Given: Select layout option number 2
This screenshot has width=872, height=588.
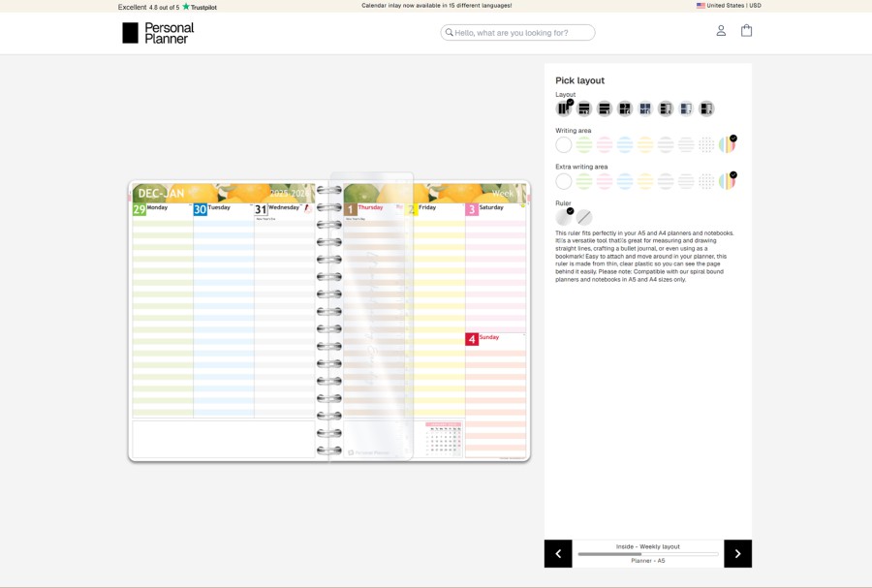Looking at the screenshot, I should pos(584,108).
